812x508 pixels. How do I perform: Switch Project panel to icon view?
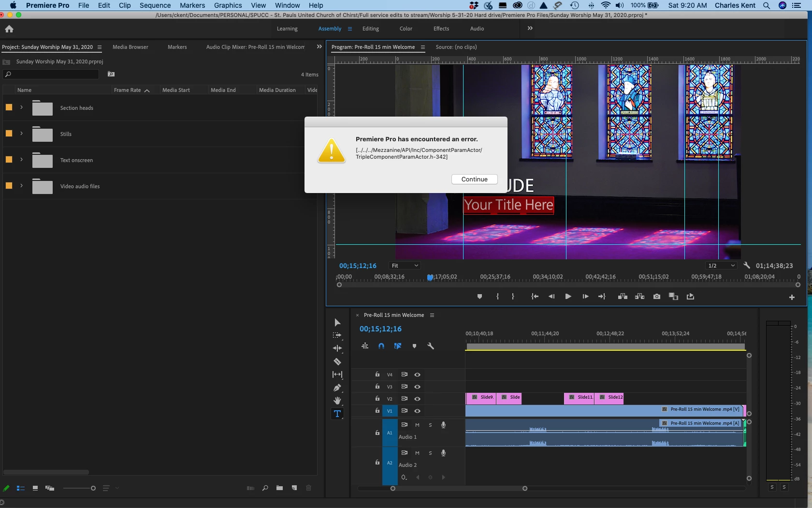coord(35,488)
